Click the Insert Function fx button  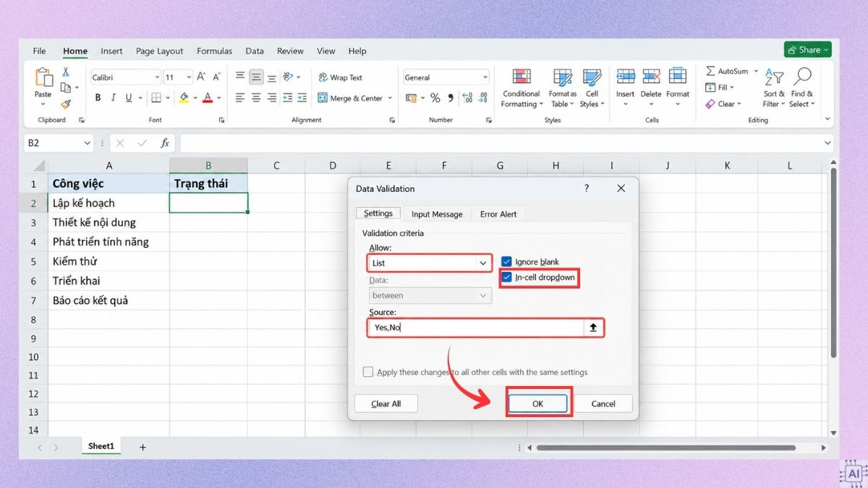coord(165,143)
